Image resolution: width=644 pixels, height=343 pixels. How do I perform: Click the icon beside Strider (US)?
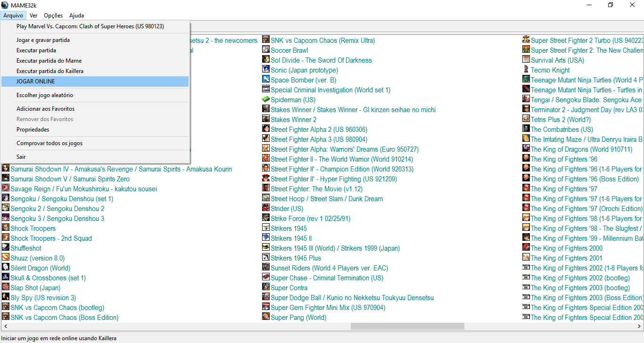click(x=266, y=208)
